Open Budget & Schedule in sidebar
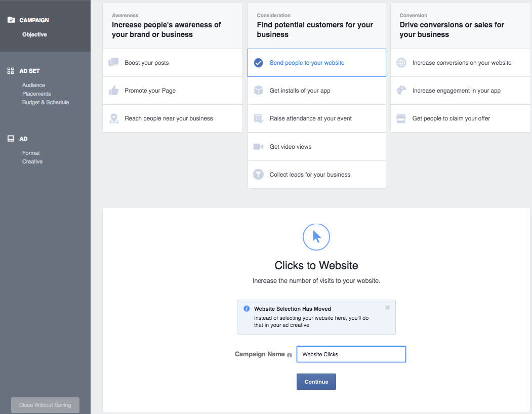 [x=46, y=102]
